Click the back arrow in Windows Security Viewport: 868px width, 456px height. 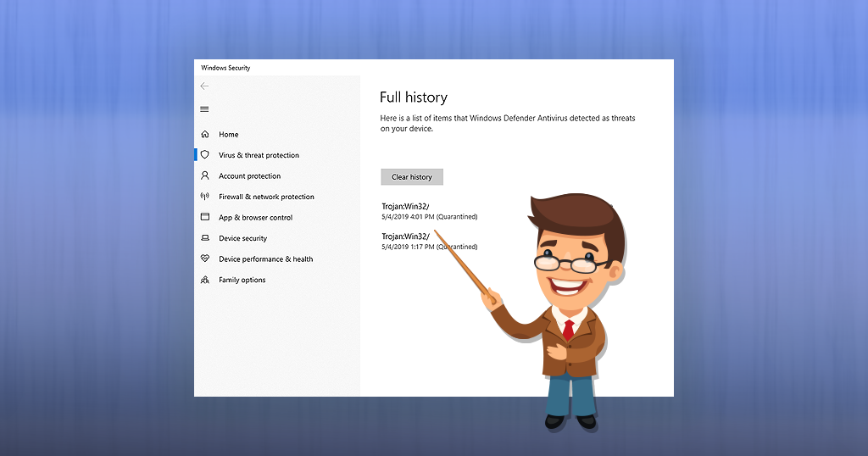[204, 86]
